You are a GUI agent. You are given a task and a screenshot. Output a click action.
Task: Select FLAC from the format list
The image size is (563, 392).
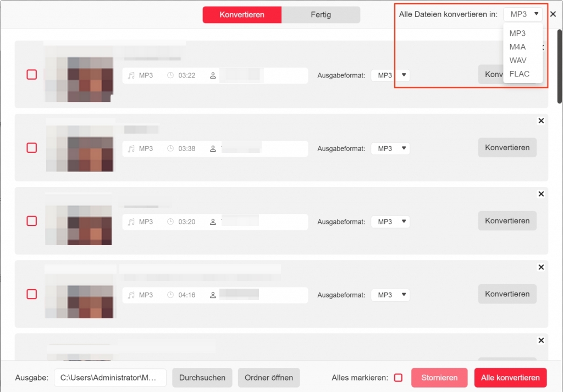coord(519,74)
